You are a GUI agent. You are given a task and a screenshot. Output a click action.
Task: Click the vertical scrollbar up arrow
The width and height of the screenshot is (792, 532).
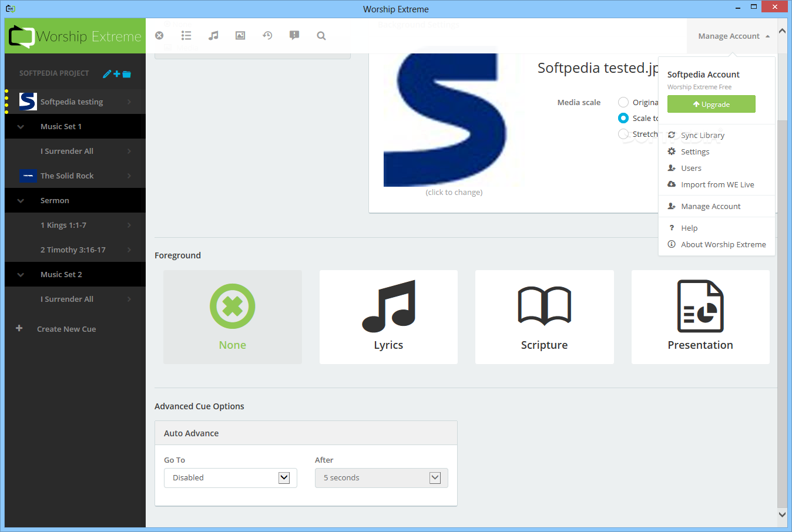[782, 31]
